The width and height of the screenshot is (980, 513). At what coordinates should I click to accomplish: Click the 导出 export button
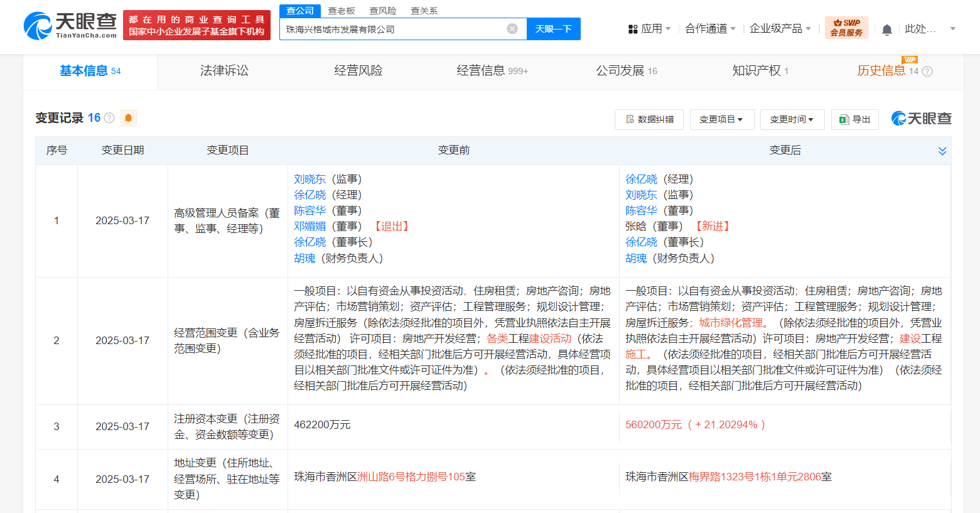[x=854, y=119]
